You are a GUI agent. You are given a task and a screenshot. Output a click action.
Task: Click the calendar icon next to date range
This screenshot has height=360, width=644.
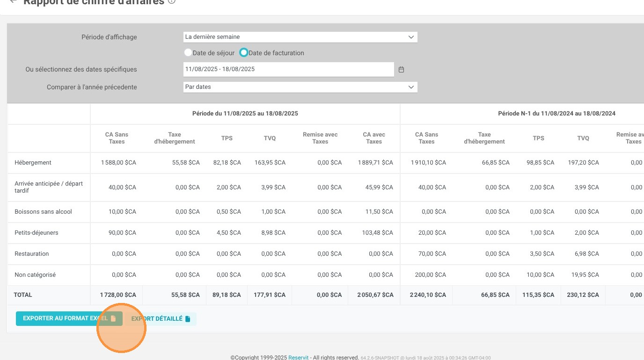tap(401, 70)
